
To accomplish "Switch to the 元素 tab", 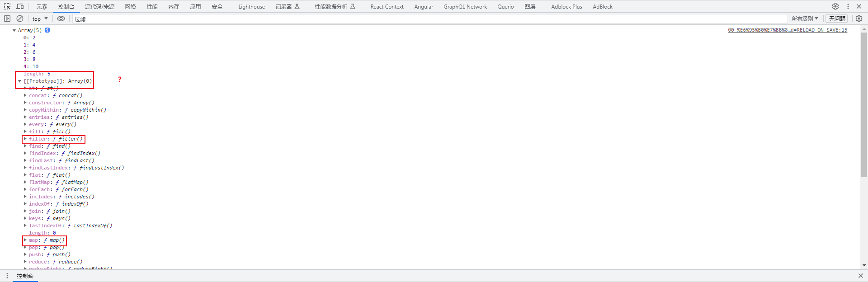I will click(42, 6).
